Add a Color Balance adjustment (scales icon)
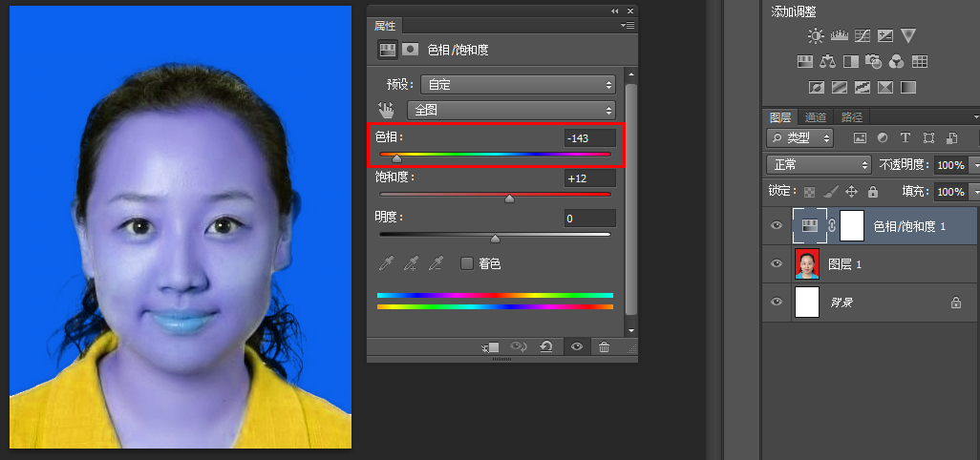 (x=827, y=62)
